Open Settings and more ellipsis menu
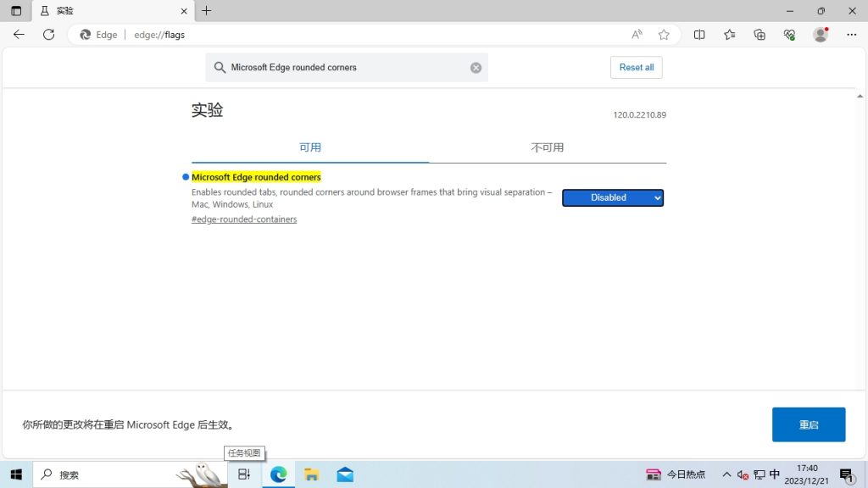The width and height of the screenshot is (868, 488). (851, 34)
